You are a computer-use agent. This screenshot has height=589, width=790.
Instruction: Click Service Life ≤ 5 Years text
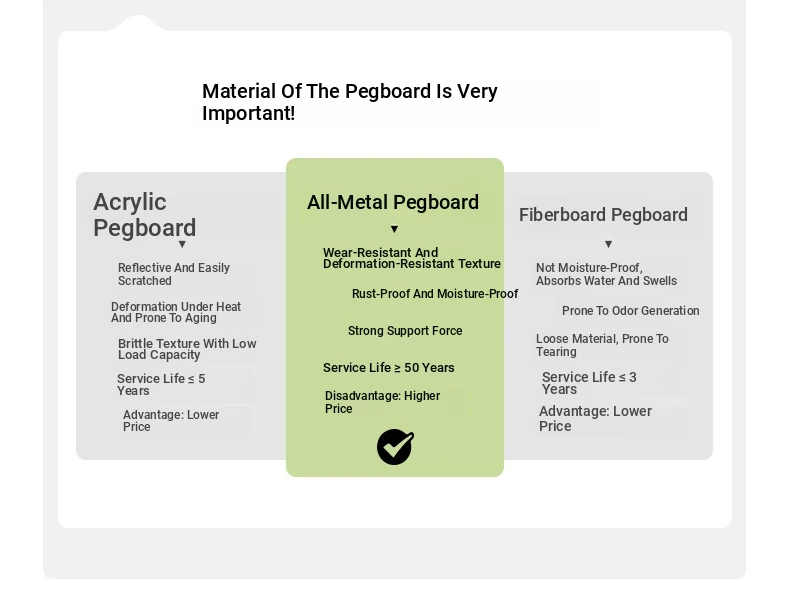point(161,384)
